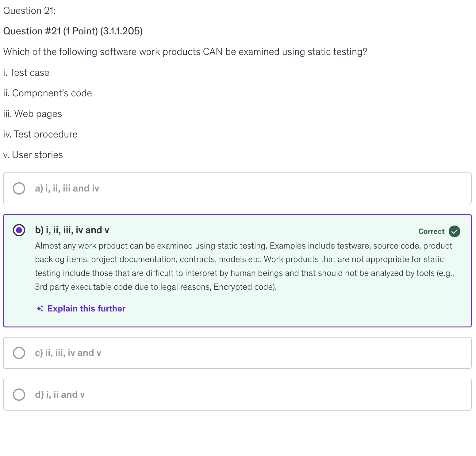Image resolution: width=476 pixels, height=456 pixels.
Task: Click the "Question #21 (1 Point)" title
Action: 73,31
